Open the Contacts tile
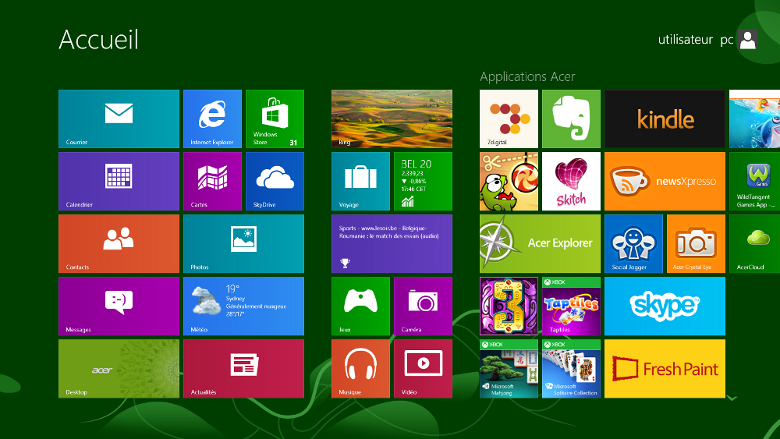This screenshot has width=780, height=439. 118,244
